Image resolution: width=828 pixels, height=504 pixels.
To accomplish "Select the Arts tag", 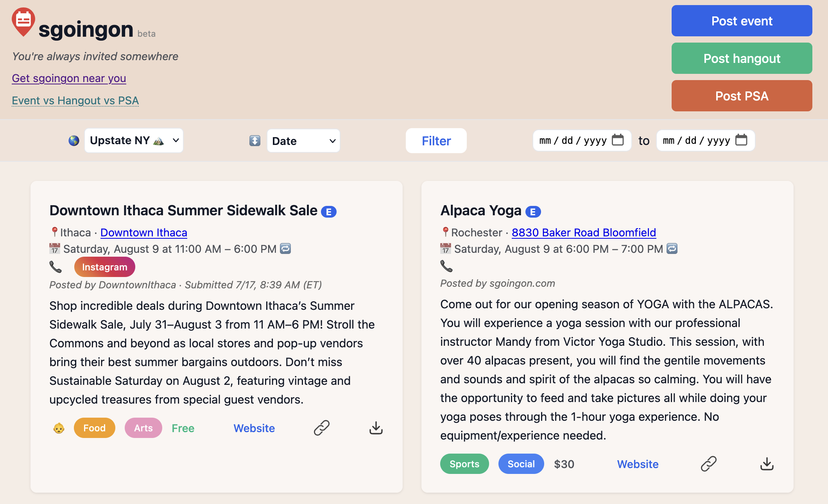I will 143,428.
